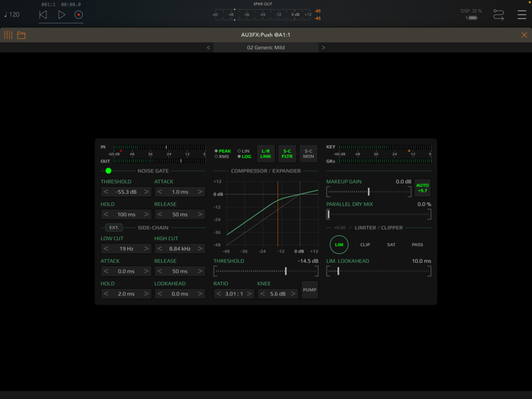This screenshot has height=399, width=532.
Task: Click the Lim. Lookahead slider
Action: [x=378, y=271]
